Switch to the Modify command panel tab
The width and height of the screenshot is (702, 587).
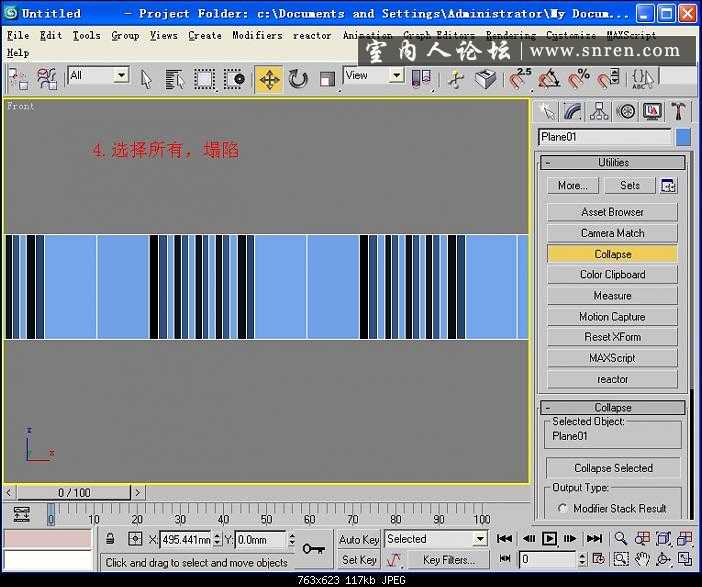click(x=573, y=111)
